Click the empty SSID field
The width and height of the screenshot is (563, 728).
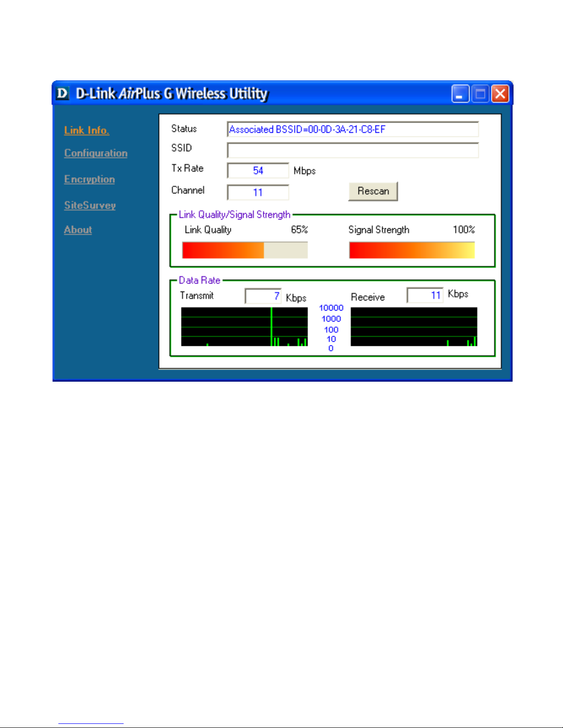(x=353, y=150)
